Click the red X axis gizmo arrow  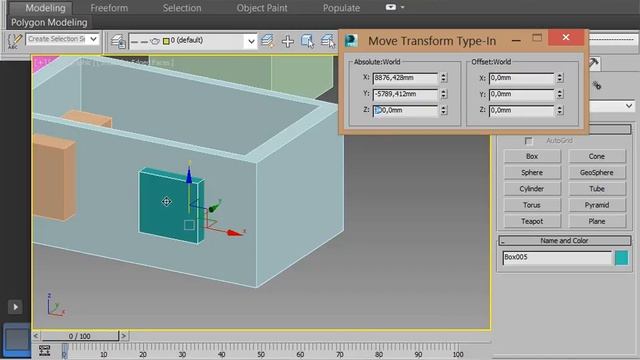tap(234, 233)
